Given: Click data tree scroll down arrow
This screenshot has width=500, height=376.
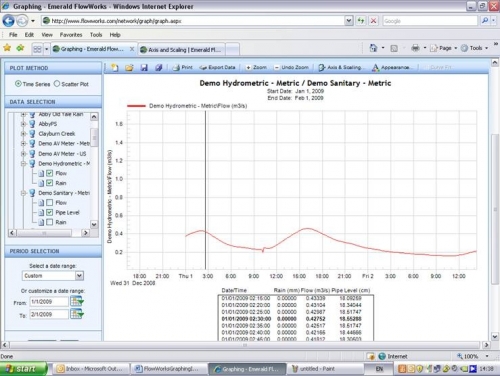Looking at the screenshot, I should (94, 224).
